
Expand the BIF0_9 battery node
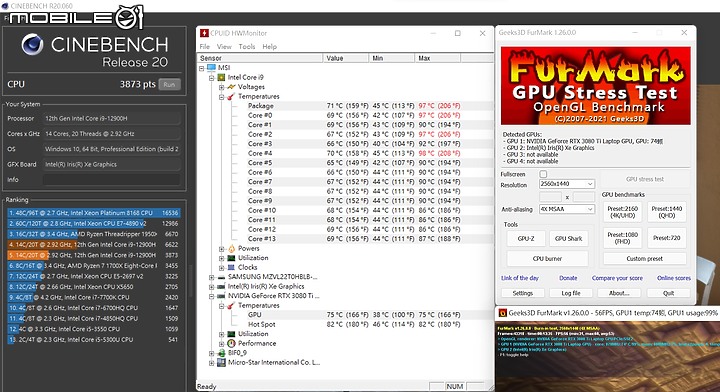click(212, 353)
